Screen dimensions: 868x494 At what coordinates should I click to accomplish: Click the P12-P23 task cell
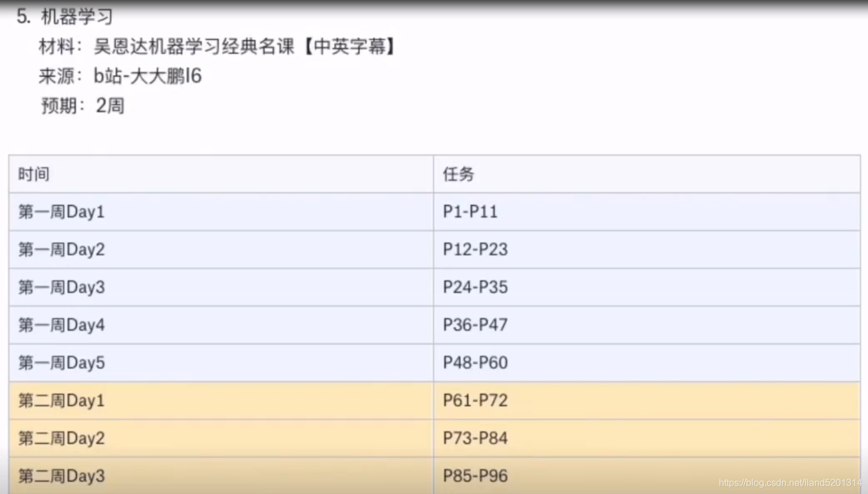point(647,250)
